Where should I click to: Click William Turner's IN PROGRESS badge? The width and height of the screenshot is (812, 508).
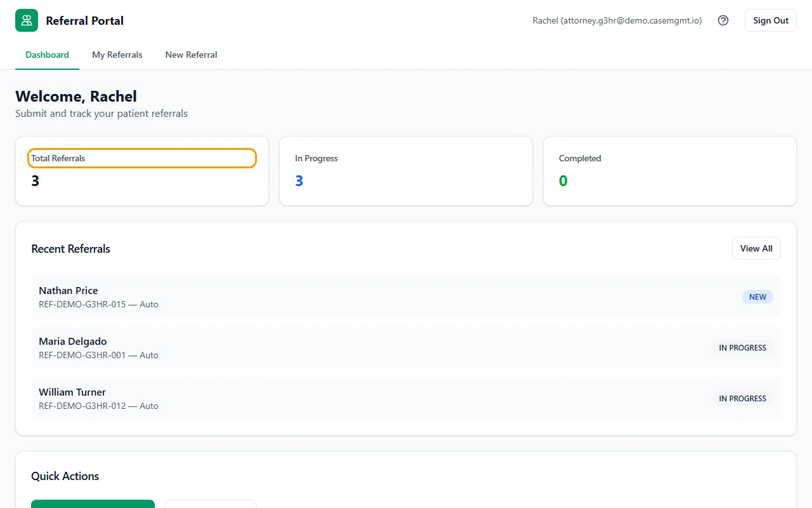tap(742, 398)
